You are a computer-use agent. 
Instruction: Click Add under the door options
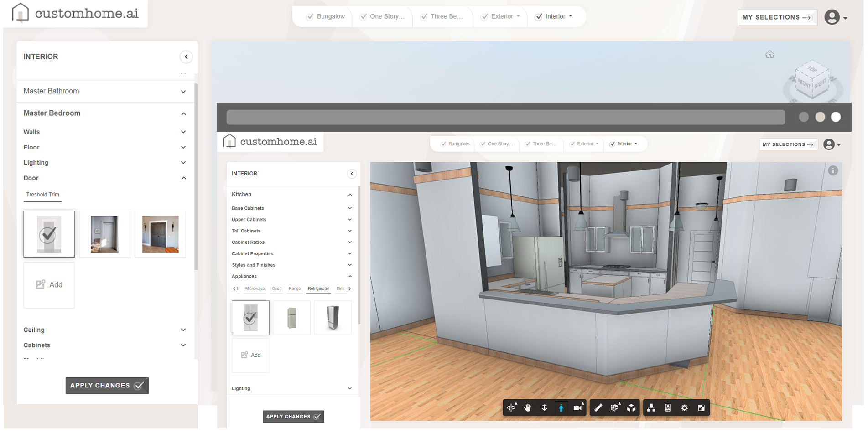(x=49, y=285)
